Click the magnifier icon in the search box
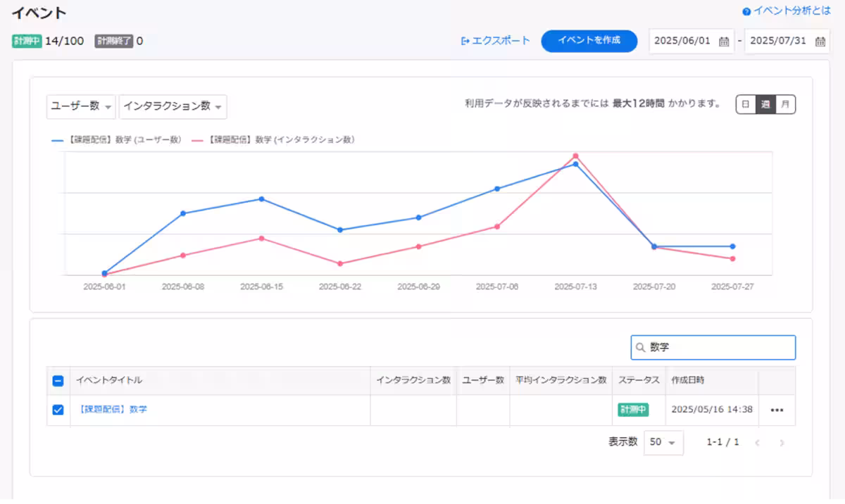The height and width of the screenshot is (504, 845). [639, 347]
